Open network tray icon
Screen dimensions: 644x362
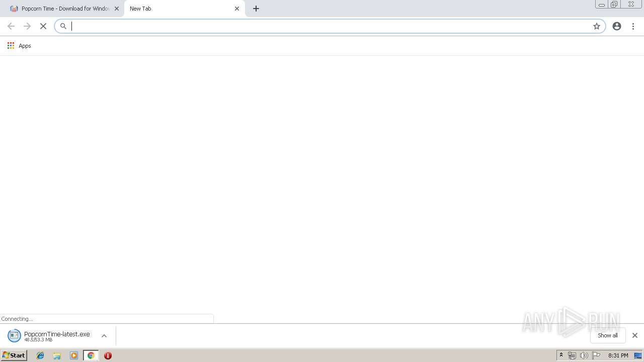tap(572, 355)
